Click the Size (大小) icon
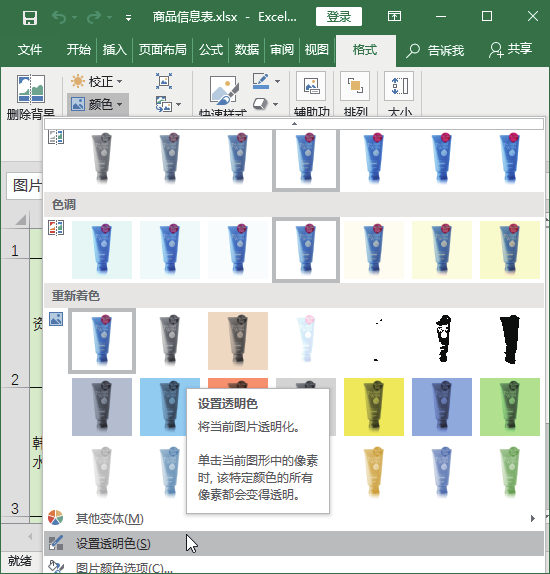Viewport: 550px width, 574px height. point(399,86)
